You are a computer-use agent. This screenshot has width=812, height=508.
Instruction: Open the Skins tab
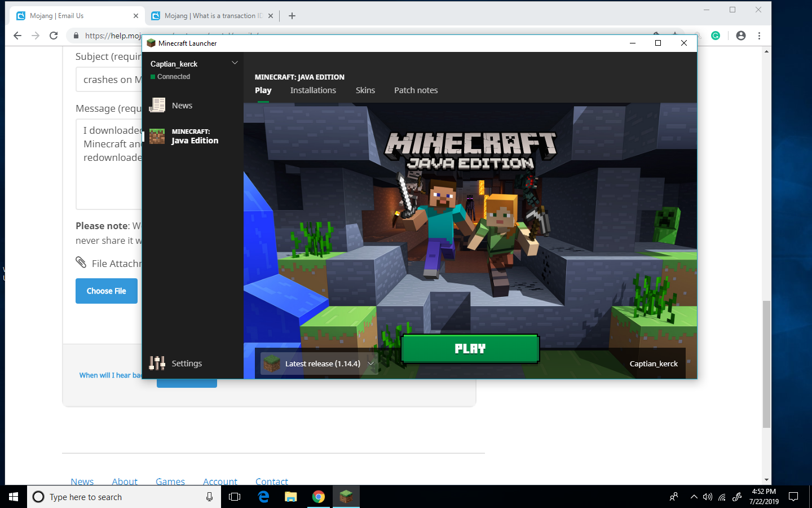[x=365, y=90]
